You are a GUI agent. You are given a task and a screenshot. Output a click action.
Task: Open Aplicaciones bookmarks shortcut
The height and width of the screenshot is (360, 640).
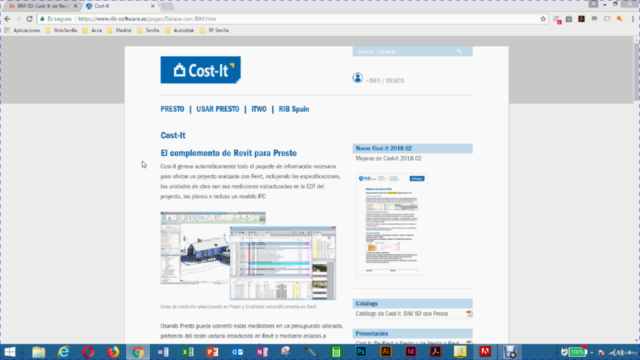[x=22, y=30]
